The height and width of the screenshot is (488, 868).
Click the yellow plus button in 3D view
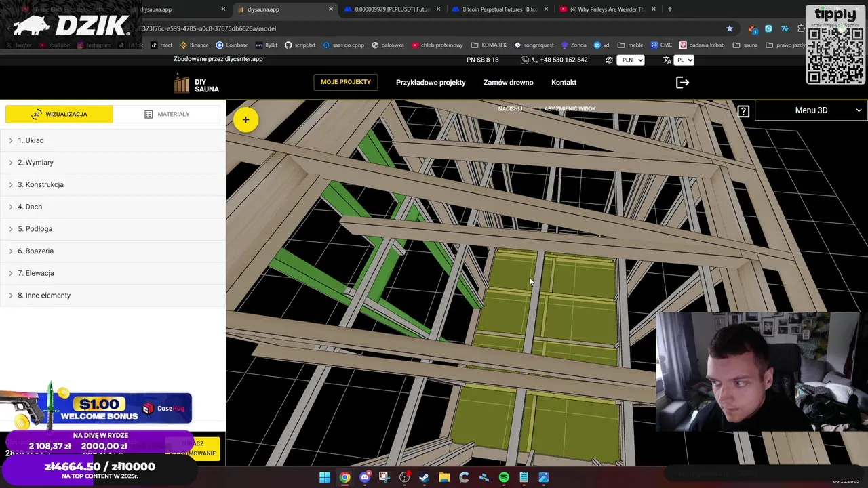click(x=245, y=120)
